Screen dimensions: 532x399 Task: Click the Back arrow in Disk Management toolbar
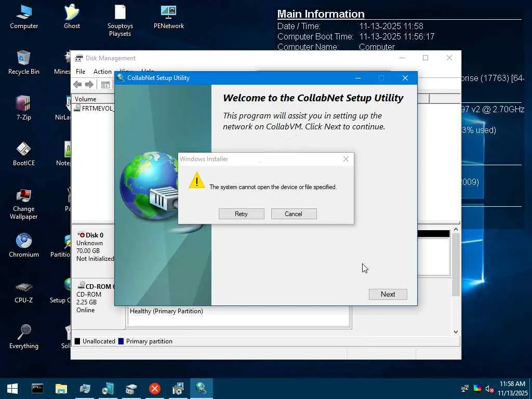pyautogui.click(x=77, y=85)
